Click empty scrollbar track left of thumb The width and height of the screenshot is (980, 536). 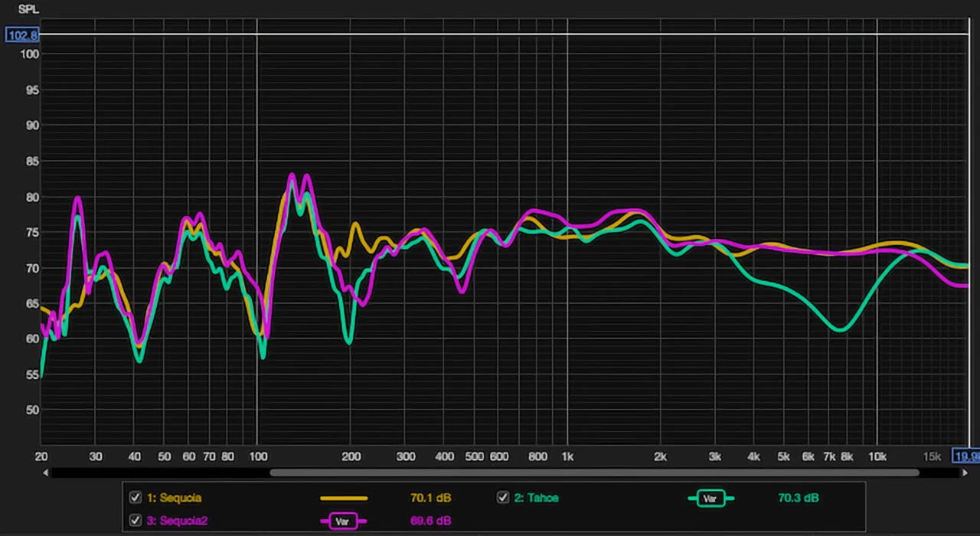point(153,472)
